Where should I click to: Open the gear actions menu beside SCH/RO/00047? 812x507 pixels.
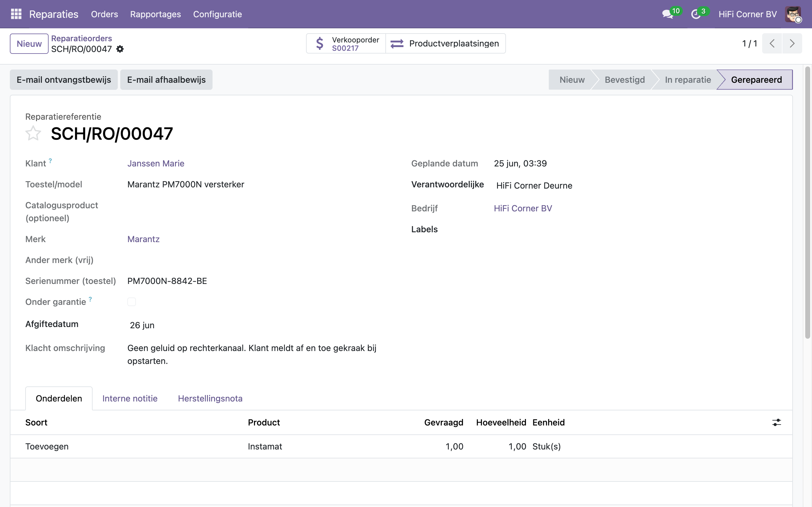pos(120,49)
